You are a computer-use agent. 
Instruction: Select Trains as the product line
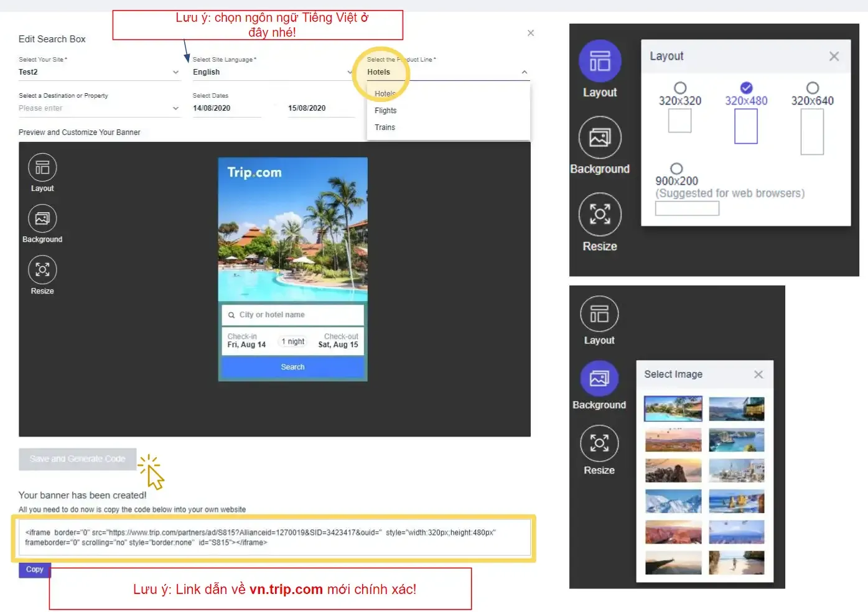coord(385,127)
